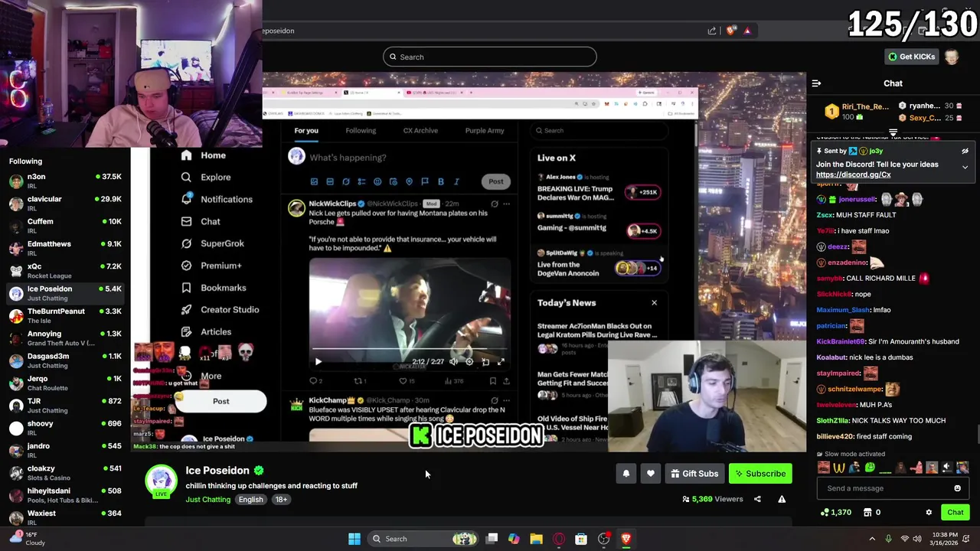
Task: Open Dasgasd3m in the Following list
Action: point(65,361)
